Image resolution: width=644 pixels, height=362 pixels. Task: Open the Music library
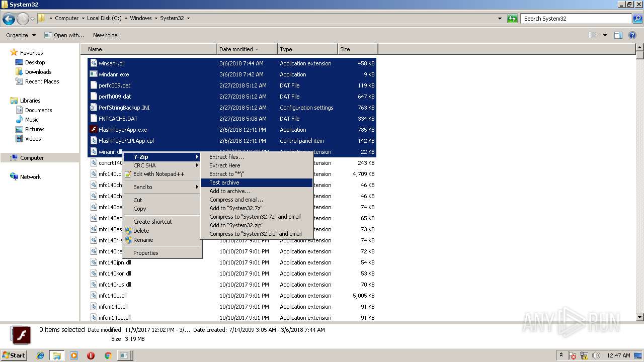pos(32,120)
